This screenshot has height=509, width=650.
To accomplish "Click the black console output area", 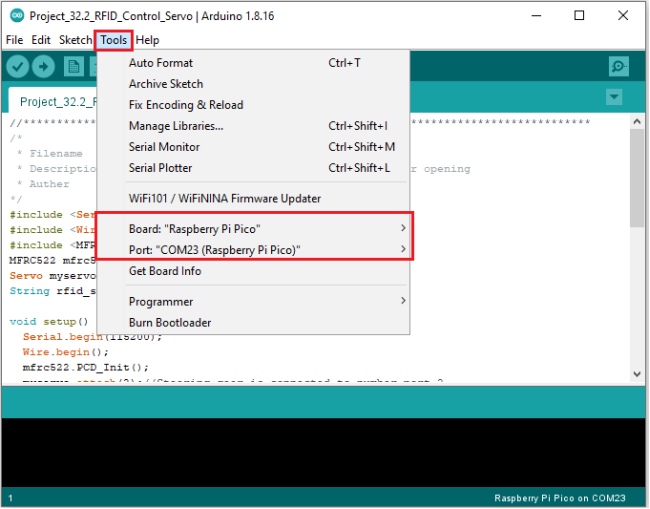I will 323,453.
